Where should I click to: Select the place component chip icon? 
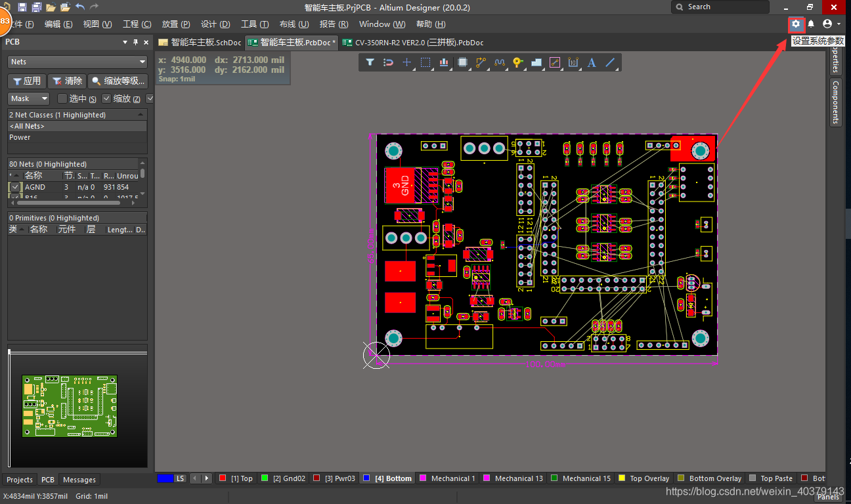click(x=462, y=62)
